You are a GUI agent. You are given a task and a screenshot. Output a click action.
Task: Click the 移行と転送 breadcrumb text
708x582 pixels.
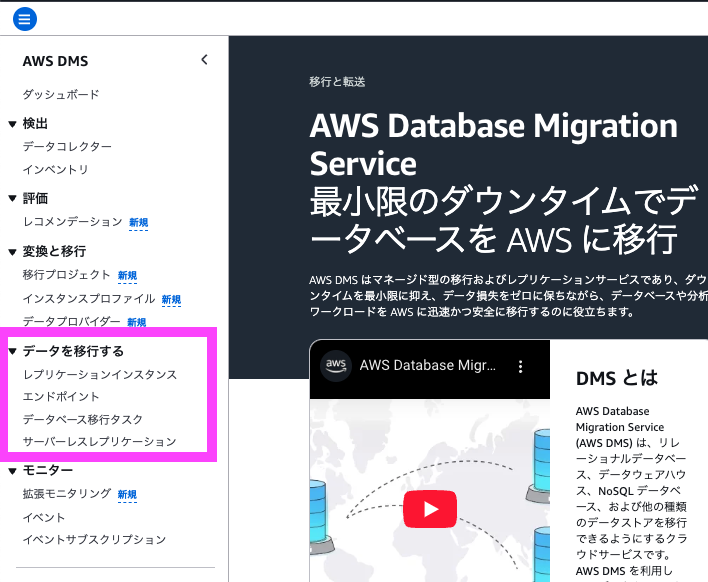pyautogui.click(x=337, y=82)
